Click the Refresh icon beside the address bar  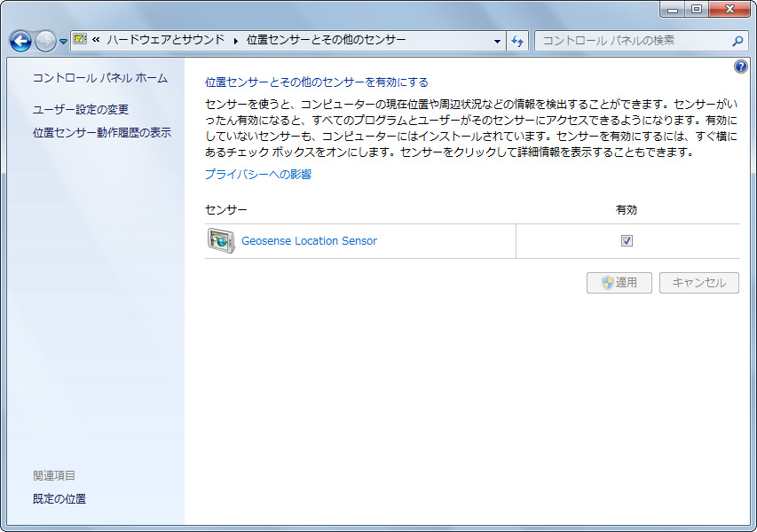(517, 41)
